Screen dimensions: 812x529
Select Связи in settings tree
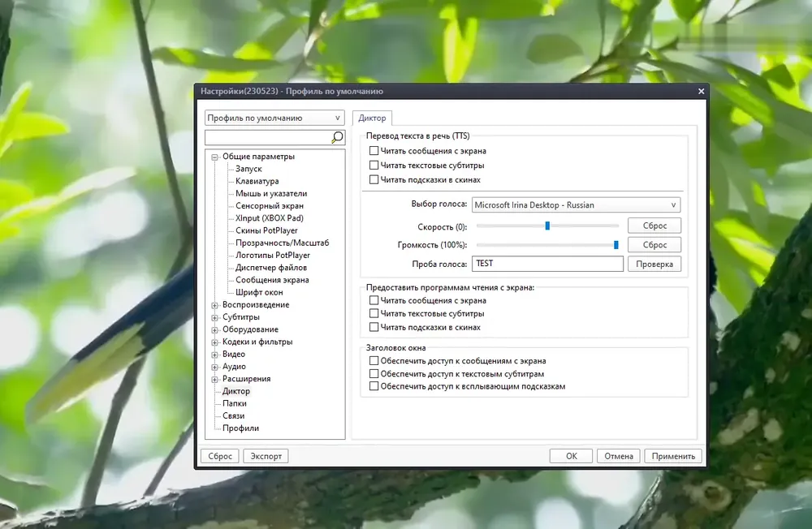coord(233,416)
